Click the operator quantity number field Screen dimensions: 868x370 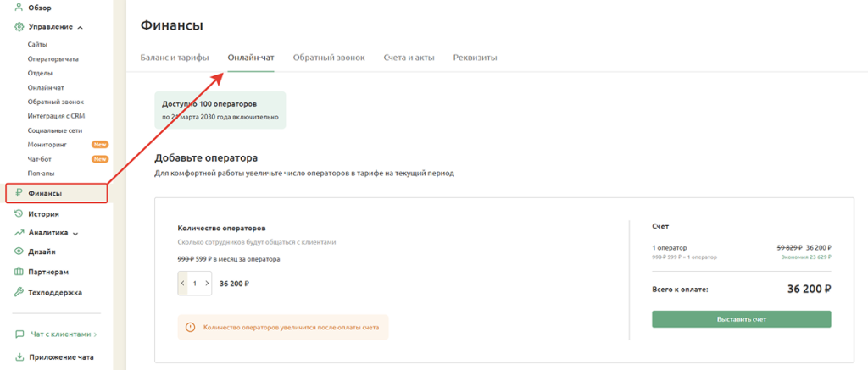click(x=194, y=284)
